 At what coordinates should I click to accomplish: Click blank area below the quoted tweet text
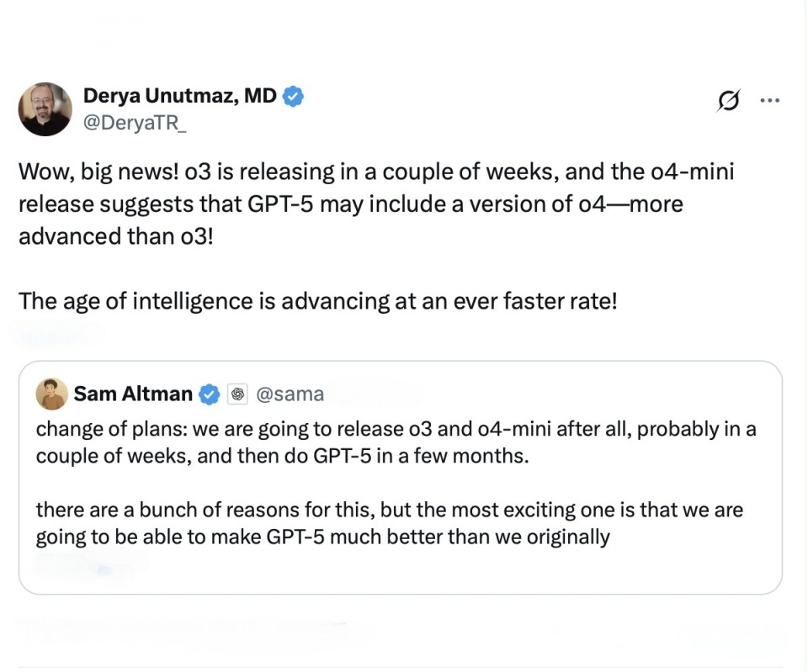(401, 572)
